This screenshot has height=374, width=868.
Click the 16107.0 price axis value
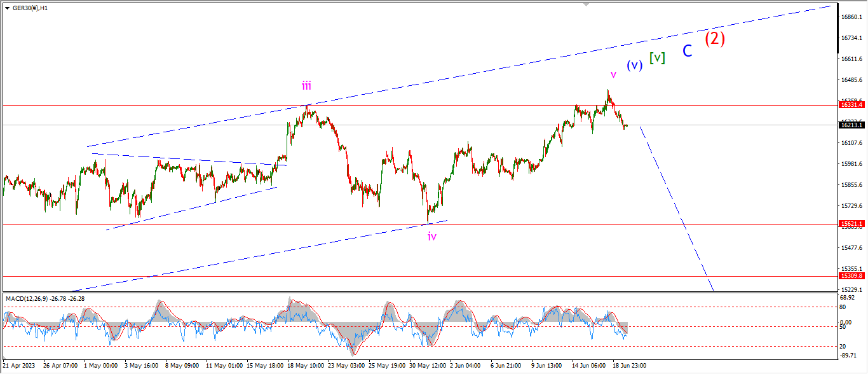tap(851, 142)
